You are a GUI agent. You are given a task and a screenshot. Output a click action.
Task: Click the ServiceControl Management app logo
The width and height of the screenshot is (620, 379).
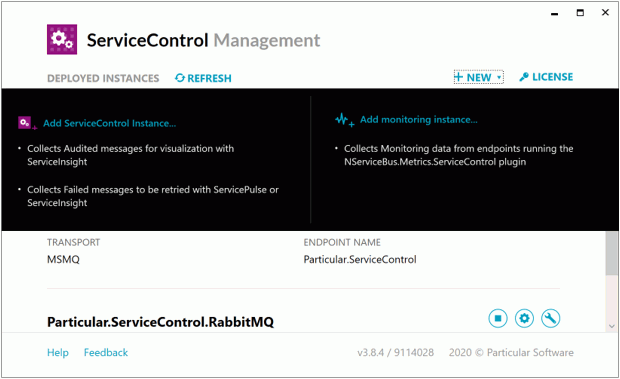point(62,40)
